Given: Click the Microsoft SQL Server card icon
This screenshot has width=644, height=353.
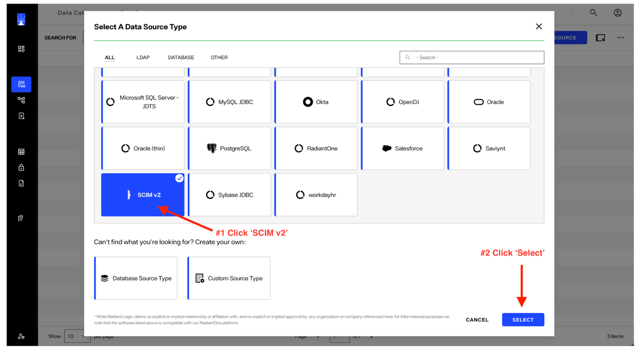Looking at the screenshot, I should (111, 102).
